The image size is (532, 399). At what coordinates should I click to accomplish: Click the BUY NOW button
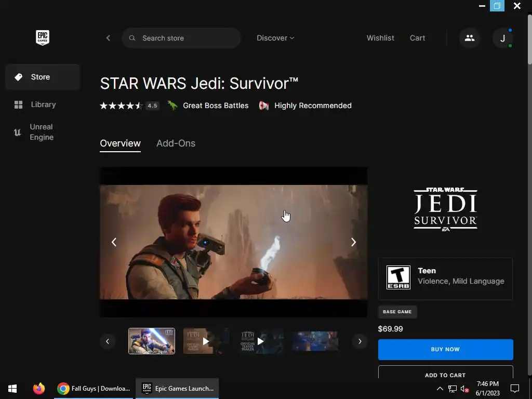coord(445,350)
